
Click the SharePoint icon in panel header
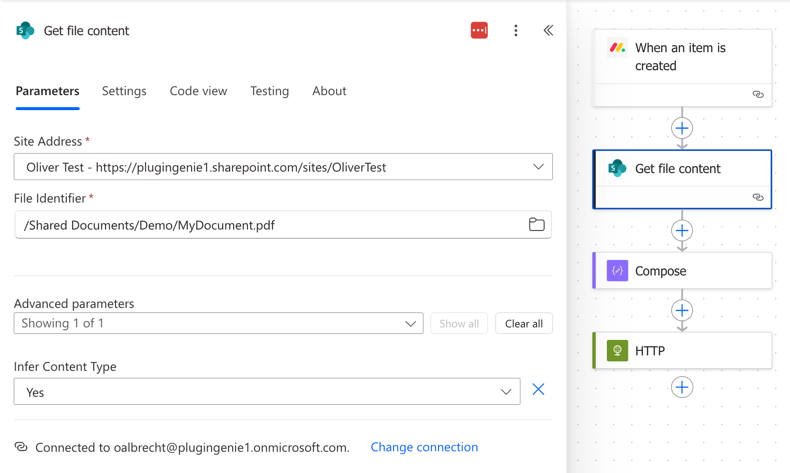tap(25, 31)
